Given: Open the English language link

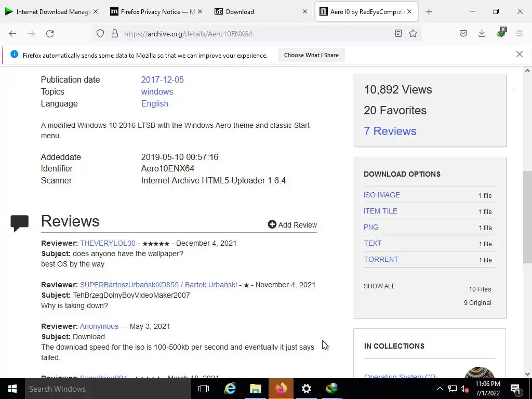Looking at the screenshot, I should [x=155, y=103].
